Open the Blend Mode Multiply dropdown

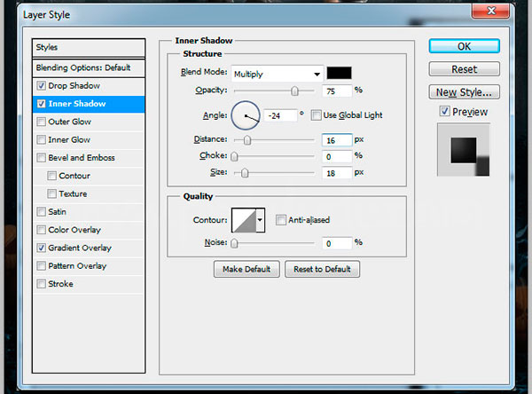278,74
